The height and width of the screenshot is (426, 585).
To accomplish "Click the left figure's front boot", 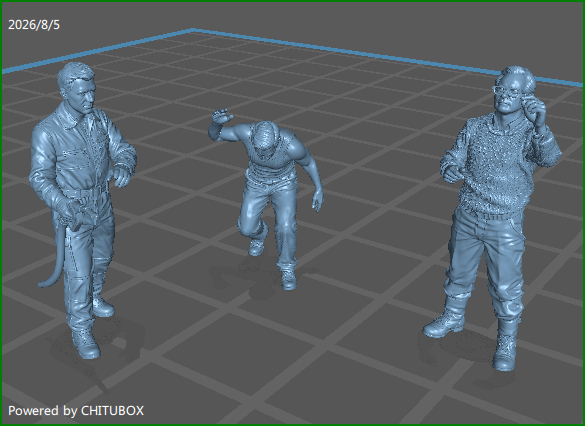I will (x=86, y=344).
